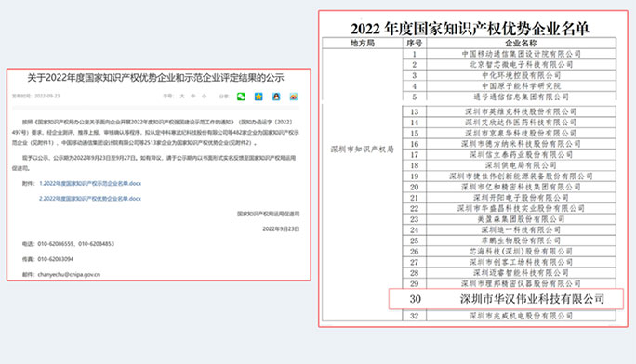Click the notice title 关于2022年度国家知识产权优势企业
Screen dimensions: 636x364
[x=155, y=78]
